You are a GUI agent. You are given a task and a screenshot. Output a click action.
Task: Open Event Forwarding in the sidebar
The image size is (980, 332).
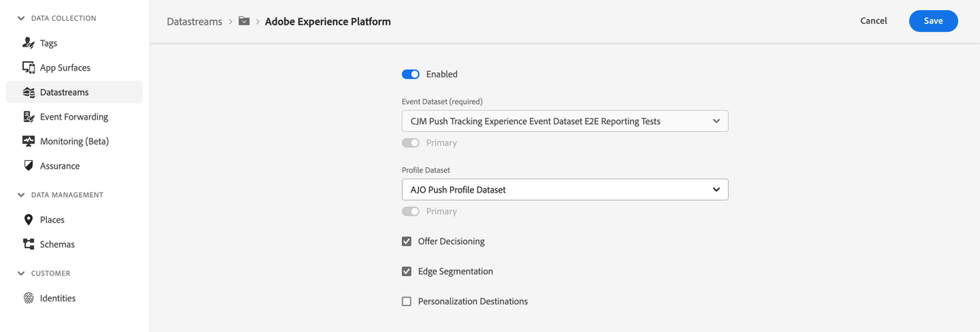tap(74, 117)
